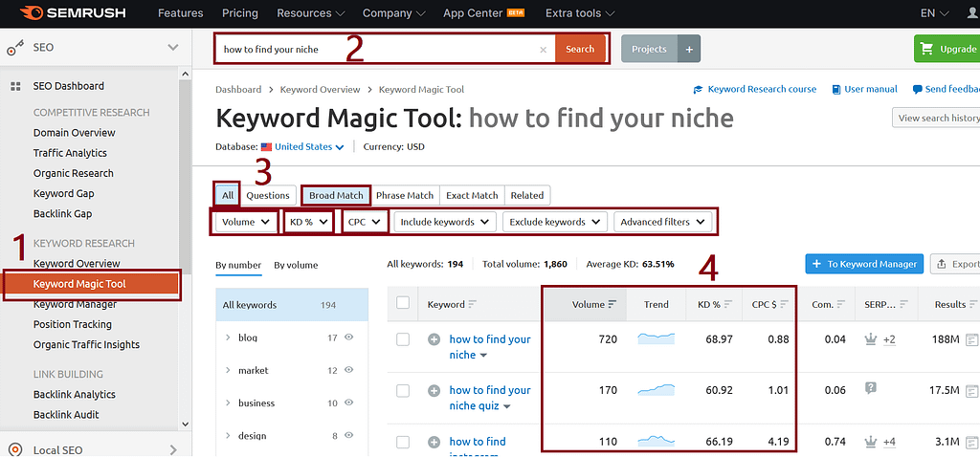Viewport: 980px width, 457px height.
Task: Open Domain Overview in the sidebar
Action: click(x=75, y=132)
